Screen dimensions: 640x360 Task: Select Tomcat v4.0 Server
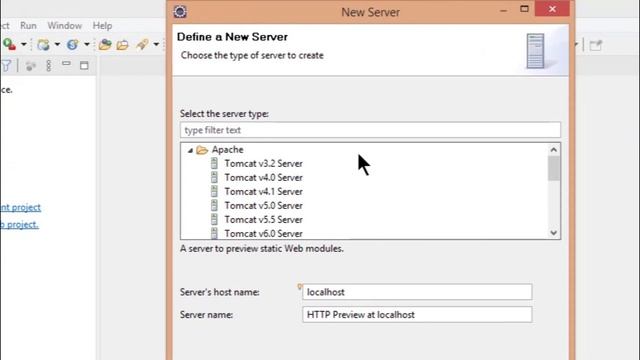[x=263, y=178]
